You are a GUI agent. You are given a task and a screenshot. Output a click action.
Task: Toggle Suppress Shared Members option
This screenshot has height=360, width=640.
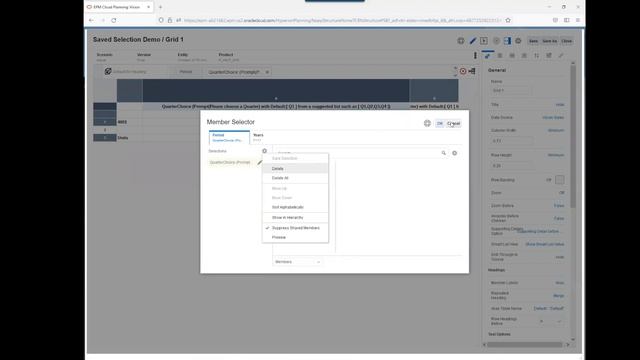295,228
